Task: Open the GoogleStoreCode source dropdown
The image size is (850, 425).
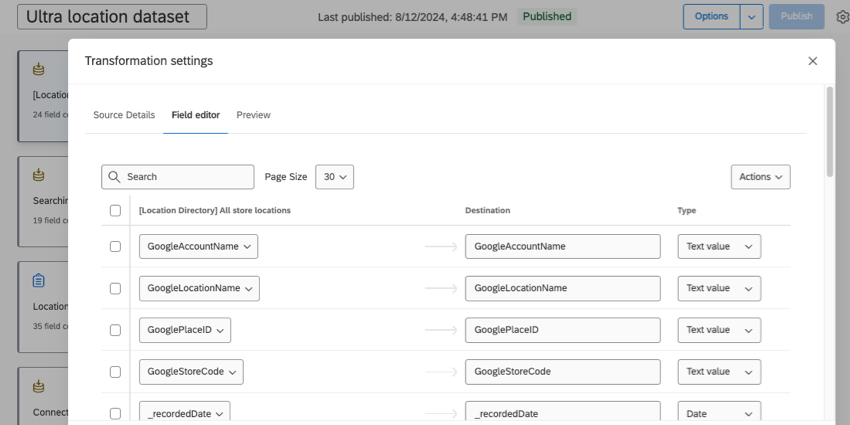Action: (x=191, y=372)
